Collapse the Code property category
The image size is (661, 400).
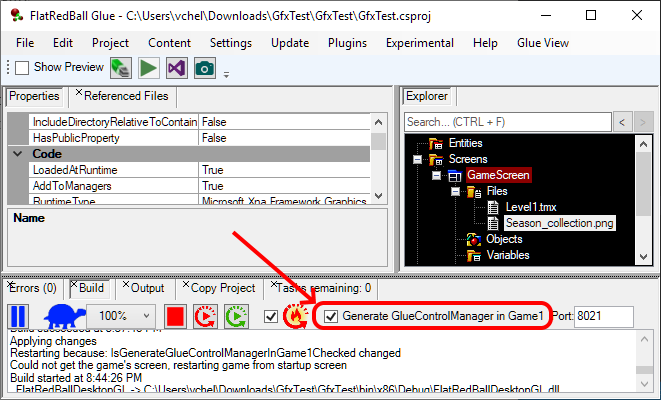click(x=18, y=154)
